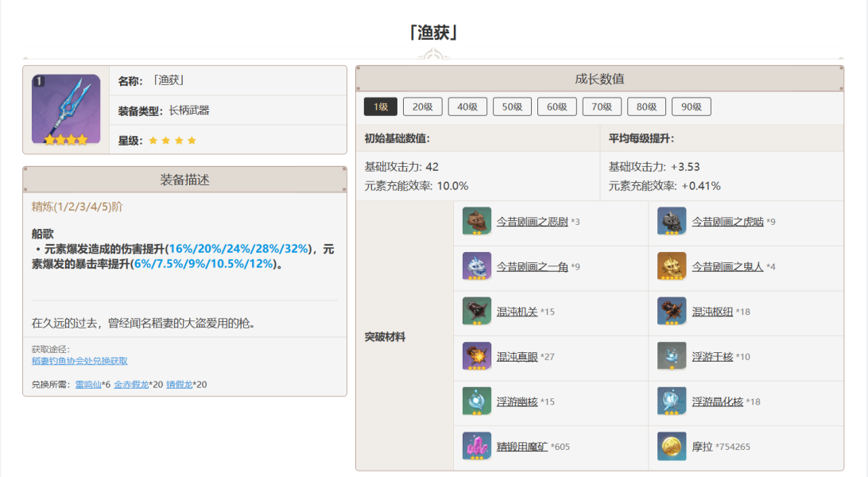Switch to the 50级 level tab
868x477 pixels.
(x=512, y=107)
